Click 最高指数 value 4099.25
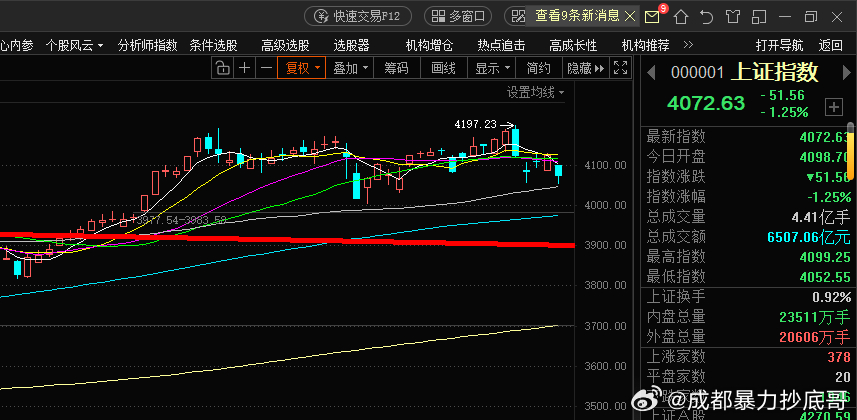The height and width of the screenshot is (420, 857). [824, 256]
